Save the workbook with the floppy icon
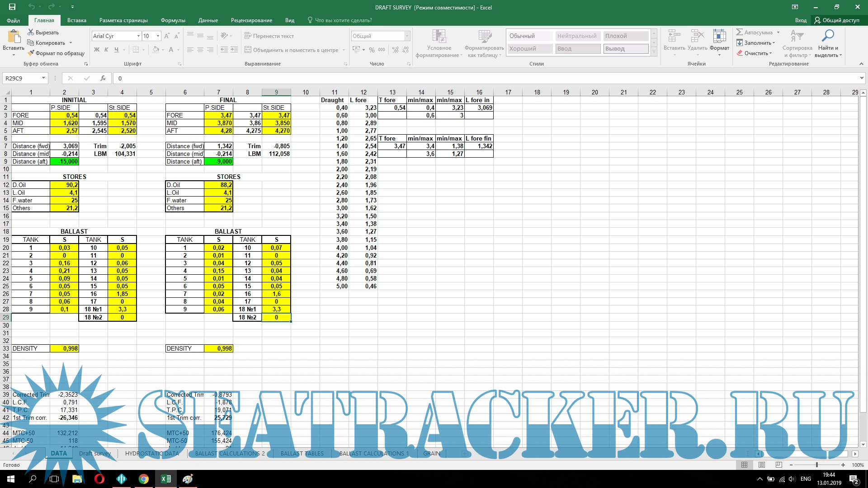Viewport: 868px width, 488px height. (12, 7)
